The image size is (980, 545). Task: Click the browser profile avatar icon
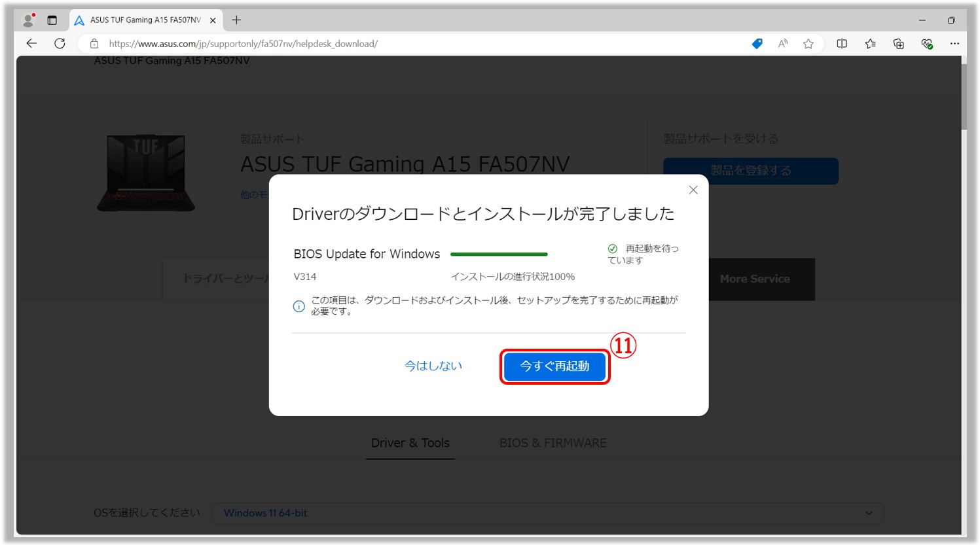point(28,20)
